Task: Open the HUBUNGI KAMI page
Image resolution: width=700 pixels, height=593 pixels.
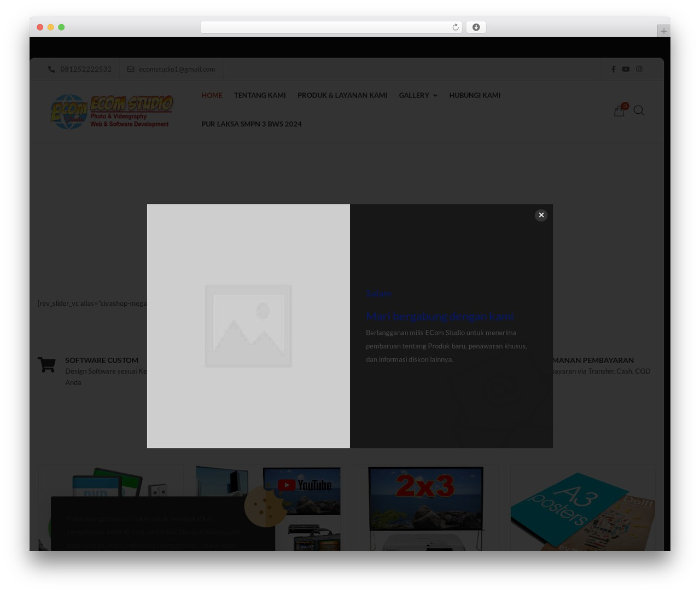Action: click(x=475, y=95)
